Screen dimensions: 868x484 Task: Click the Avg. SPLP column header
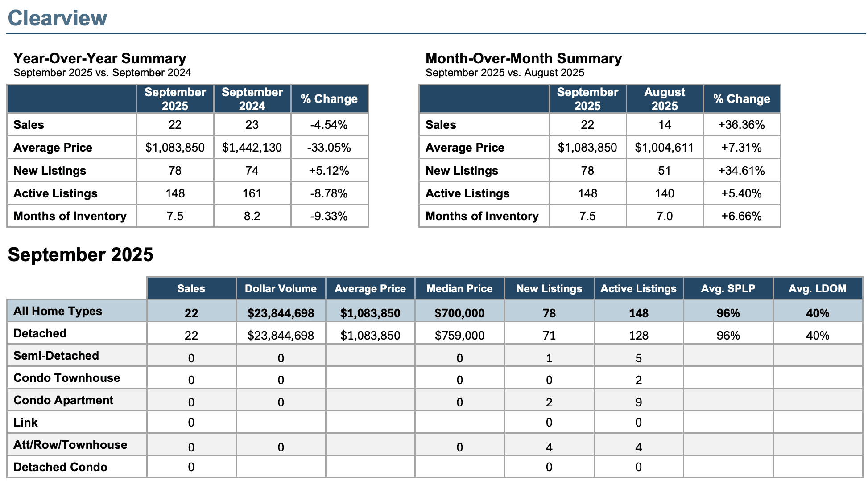click(x=727, y=289)
